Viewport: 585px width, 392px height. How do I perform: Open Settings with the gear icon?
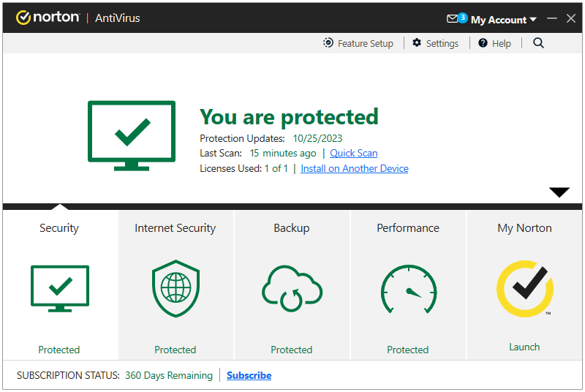click(435, 43)
